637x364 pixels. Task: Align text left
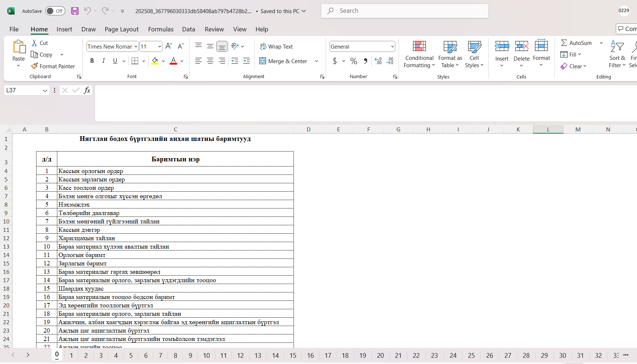coord(199,61)
